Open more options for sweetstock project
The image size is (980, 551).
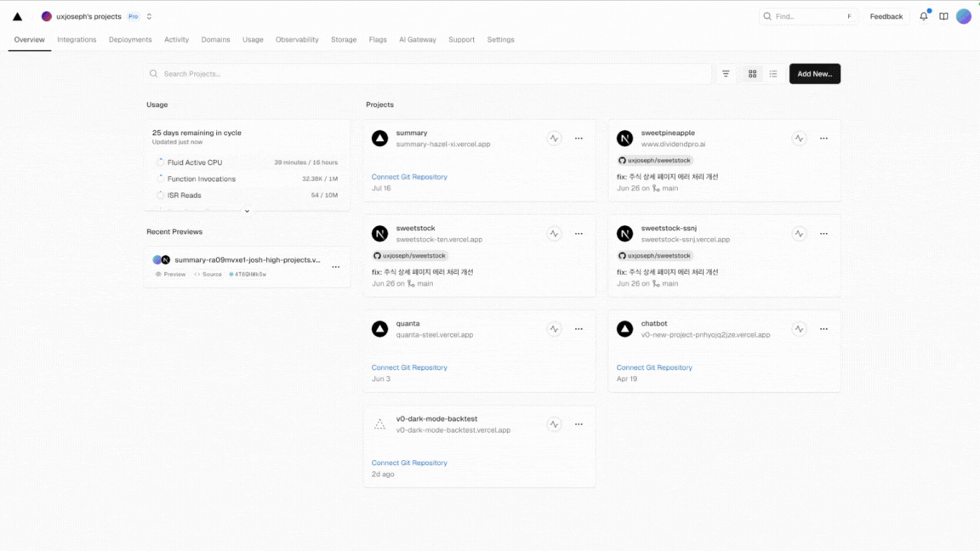pos(578,234)
